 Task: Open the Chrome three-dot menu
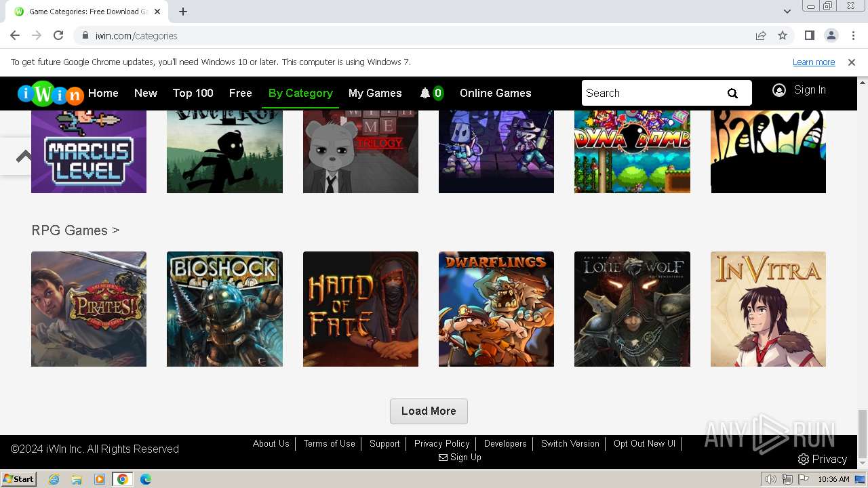tap(852, 35)
